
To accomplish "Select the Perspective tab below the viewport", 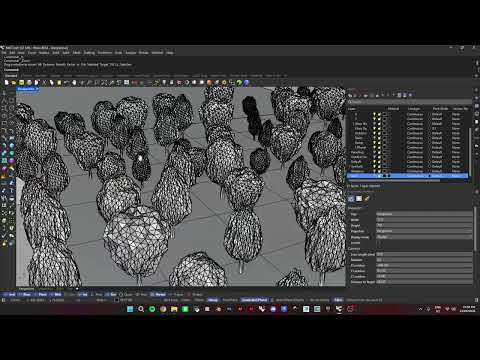I will 26,289.
